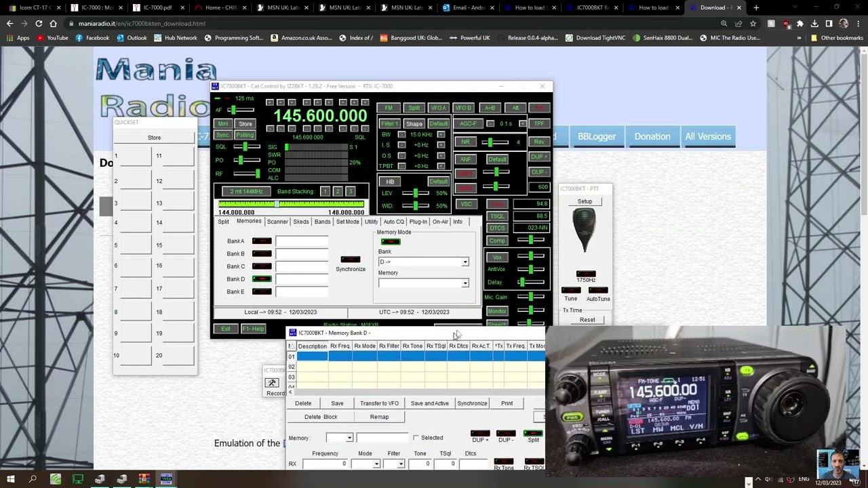Click the A=B button
Viewport: 868px width, 488px height.
coord(490,108)
